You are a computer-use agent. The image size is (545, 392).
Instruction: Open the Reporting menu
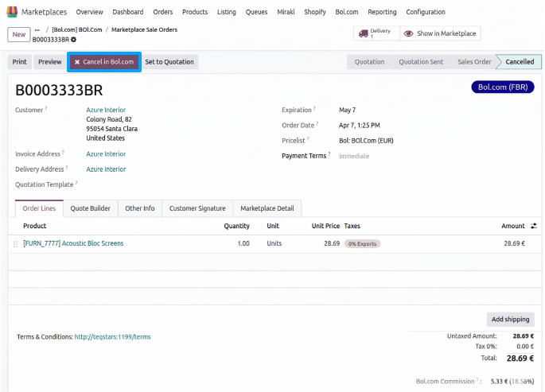coord(382,12)
